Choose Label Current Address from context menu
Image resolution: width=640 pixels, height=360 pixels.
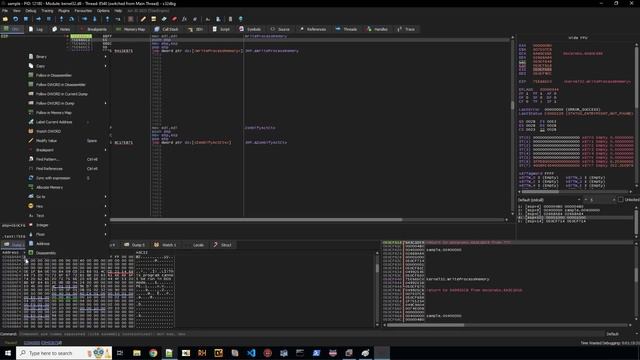(x=67, y=122)
